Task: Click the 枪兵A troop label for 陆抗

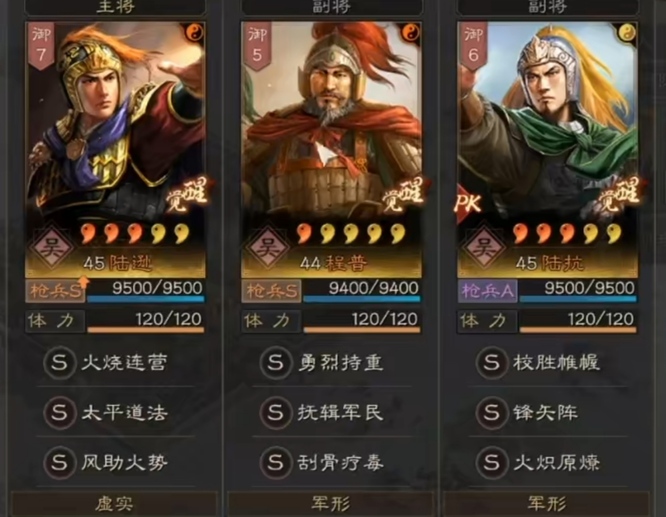Action: tap(488, 291)
